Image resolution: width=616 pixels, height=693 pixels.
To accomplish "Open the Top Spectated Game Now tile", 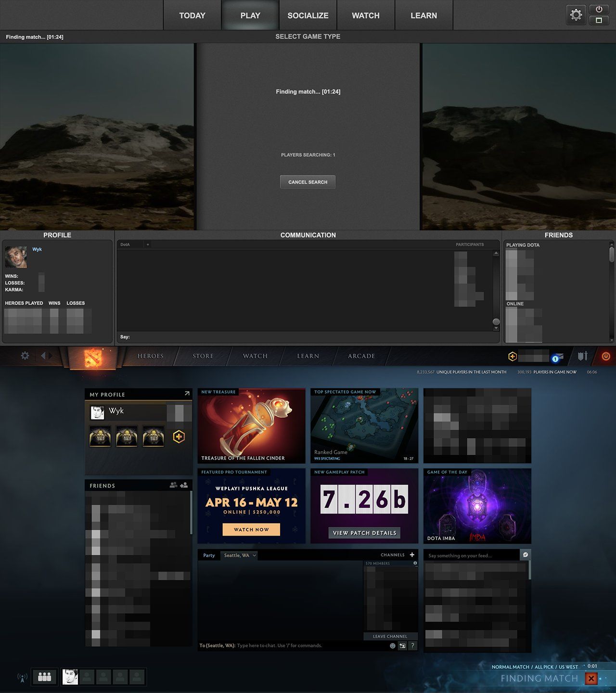I will click(x=364, y=426).
